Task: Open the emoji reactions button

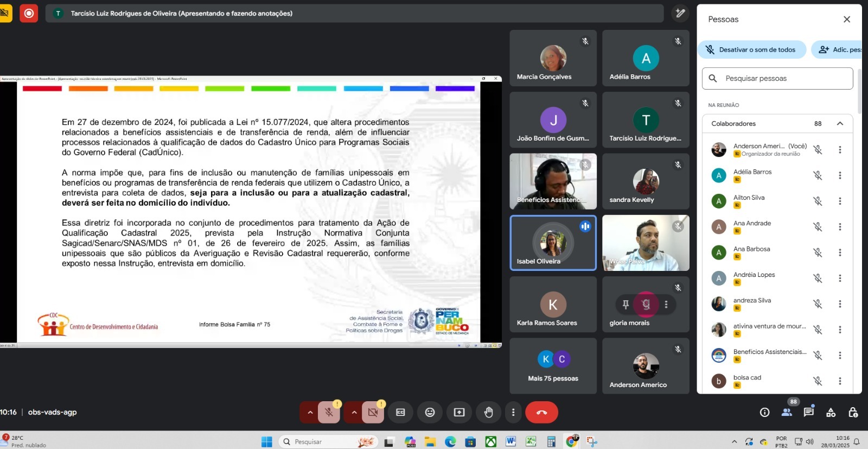Action: point(430,413)
